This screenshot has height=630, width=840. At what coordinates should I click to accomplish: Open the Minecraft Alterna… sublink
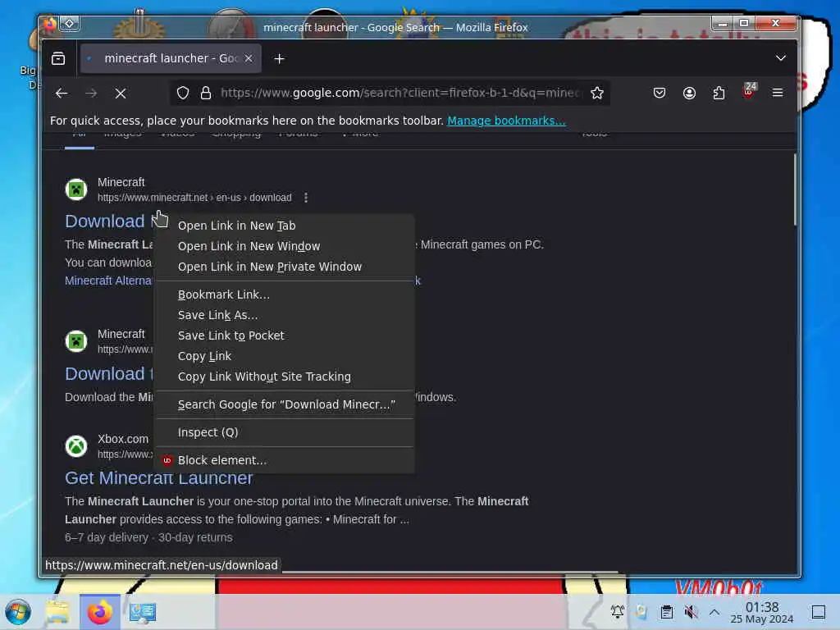pos(109,281)
